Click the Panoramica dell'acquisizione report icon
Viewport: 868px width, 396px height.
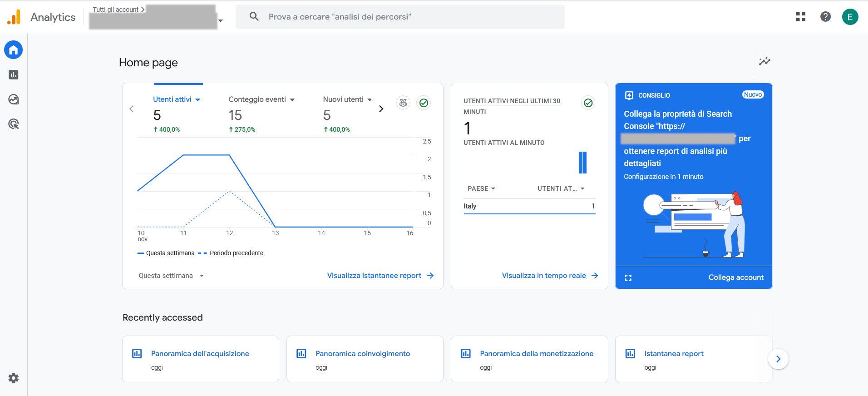coord(137,353)
